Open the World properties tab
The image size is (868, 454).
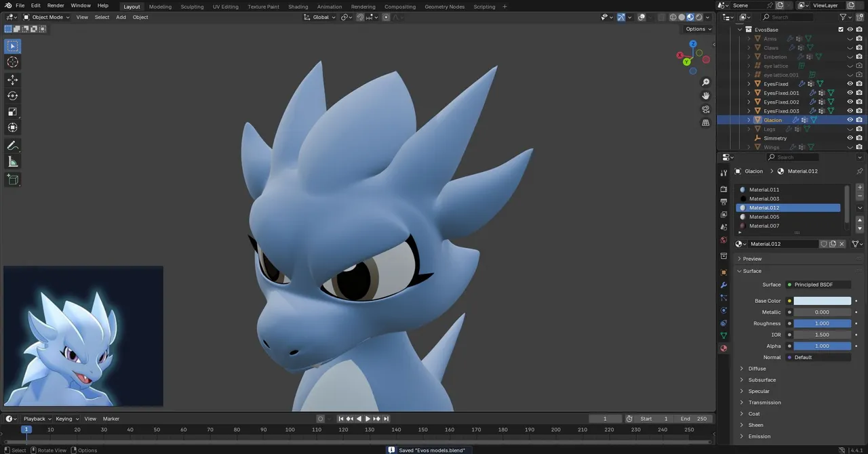pyautogui.click(x=724, y=240)
